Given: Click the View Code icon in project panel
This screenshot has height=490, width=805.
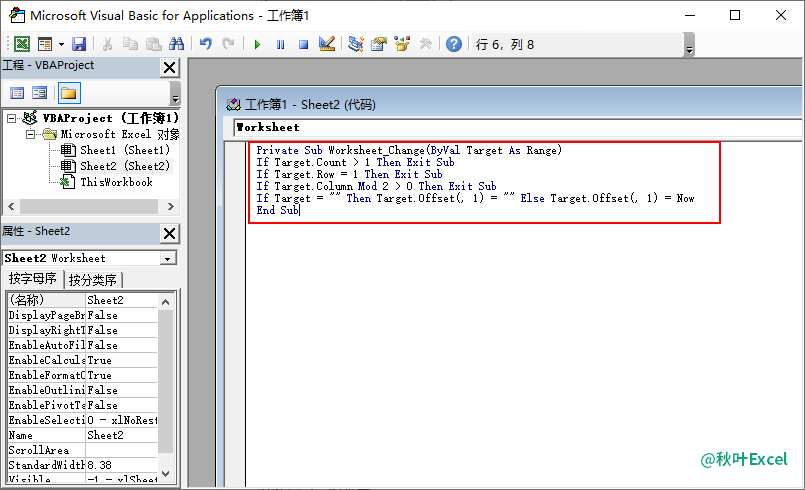Looking at the screenshot, I should (x=17, y=93).
